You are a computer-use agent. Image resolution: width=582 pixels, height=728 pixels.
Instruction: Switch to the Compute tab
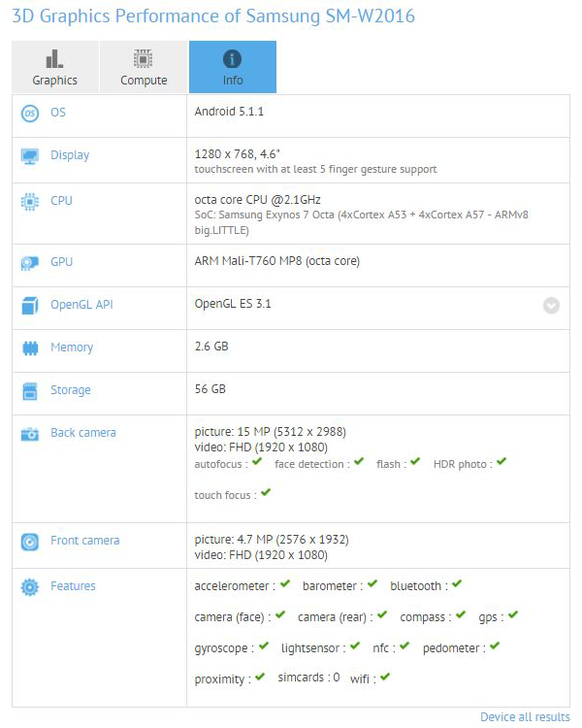[x=144, y=67]
